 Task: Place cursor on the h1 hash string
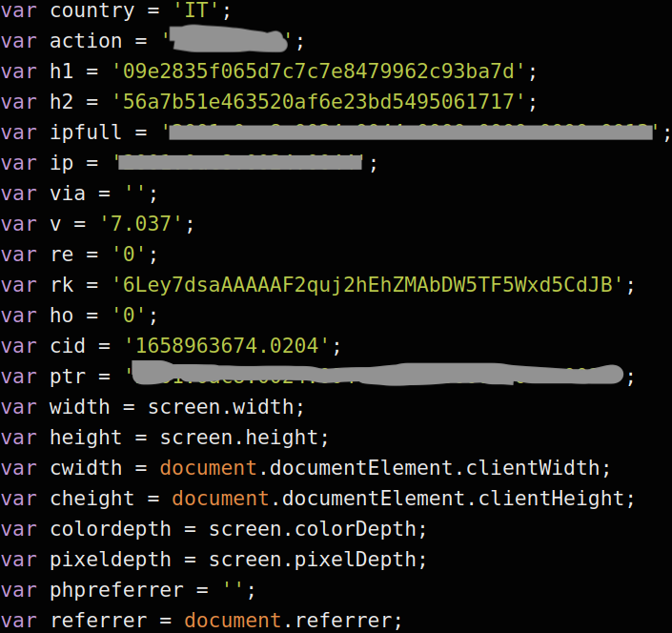pyautogui.click(x=320, y=71)
